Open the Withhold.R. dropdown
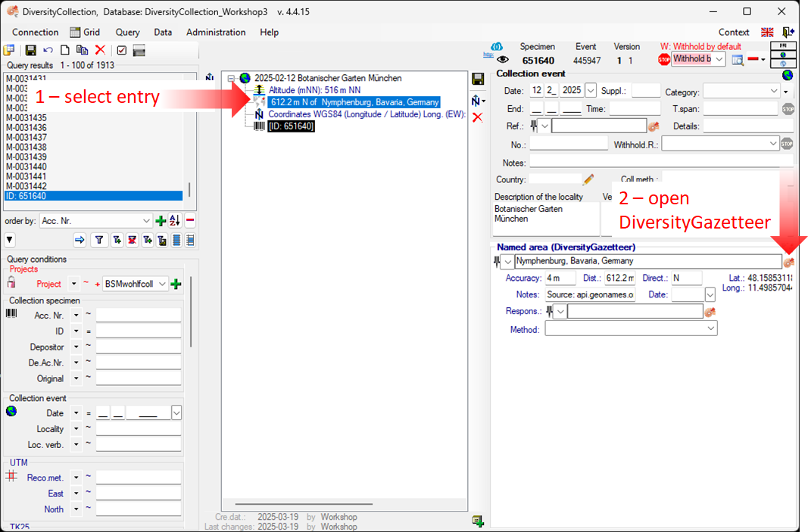The width and height of the screenshot is (808, 532). (x=773, y=145)
